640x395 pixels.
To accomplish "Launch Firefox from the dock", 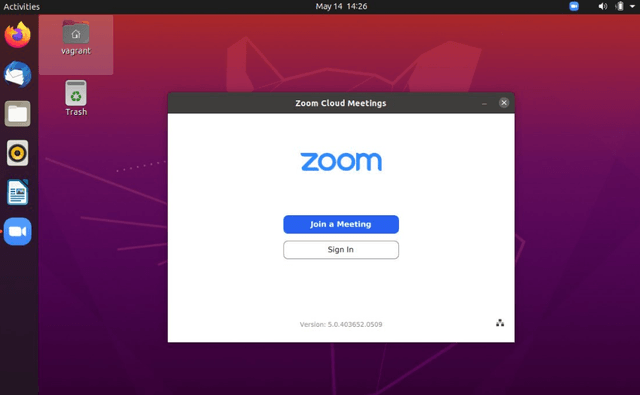I will pos(18,35).
